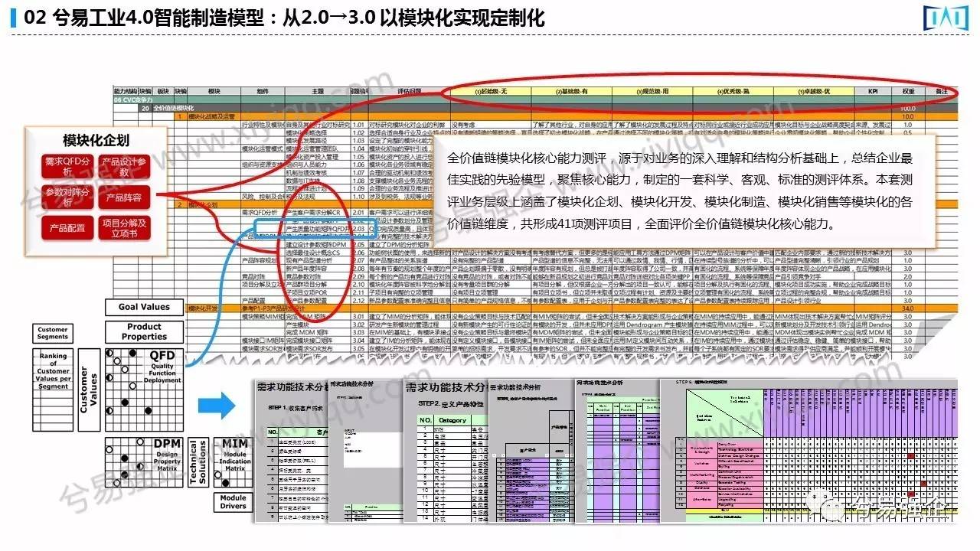Select the yellow (5)卓越级-优 column header
Screen dimensions: 980x551
(x=813, y=91)
